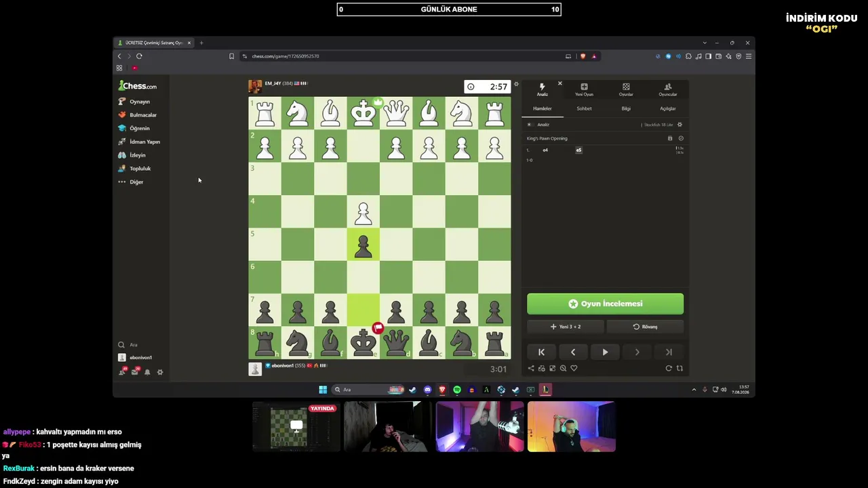The image size is (868, 488).
Task: Open Stockfish engine settings gear
Action: 679,125
